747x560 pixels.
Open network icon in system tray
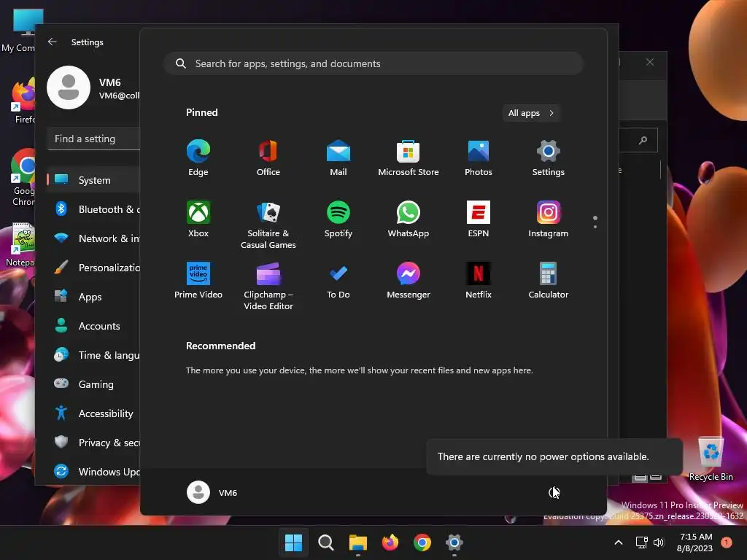coord(642,542)
